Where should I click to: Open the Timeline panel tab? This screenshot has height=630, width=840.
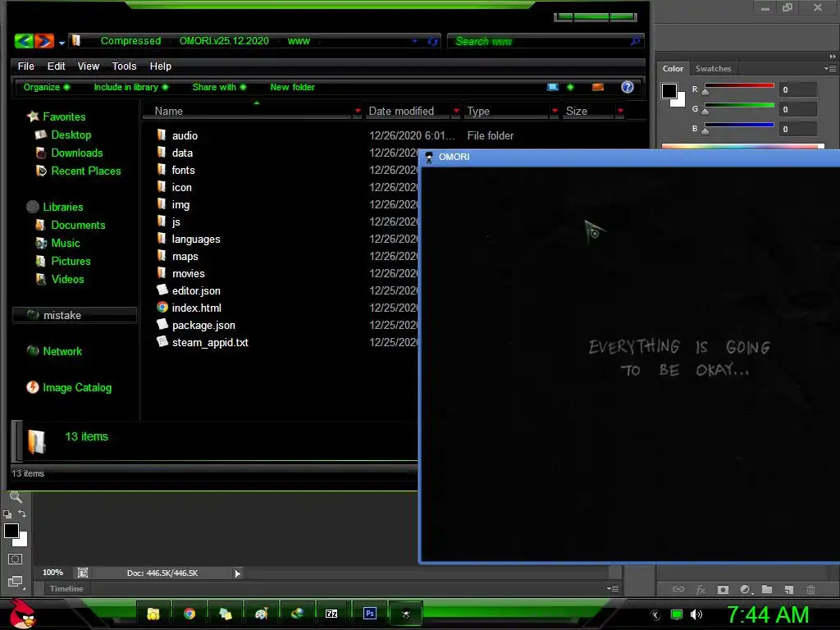(x=66, y=588)
